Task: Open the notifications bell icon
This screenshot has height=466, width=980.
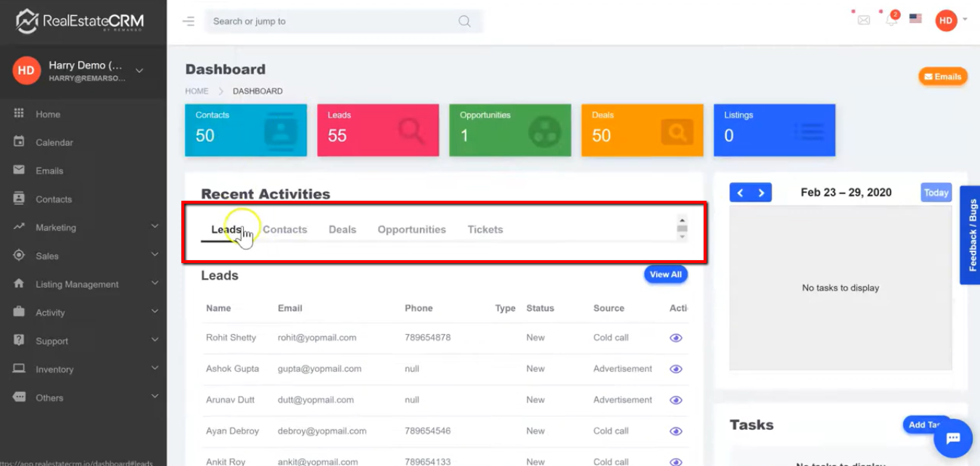Action: (892, 20)
